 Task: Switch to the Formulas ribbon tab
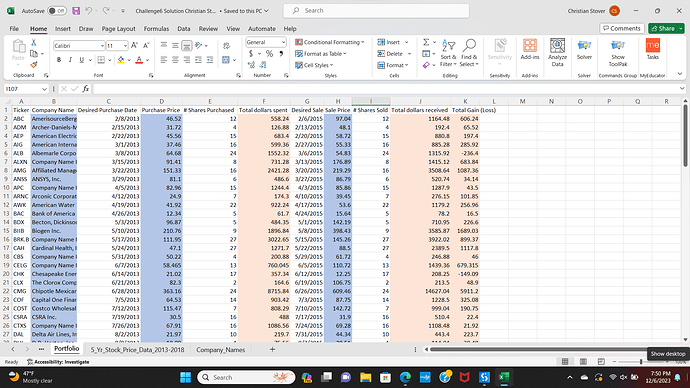click(156, 29)
